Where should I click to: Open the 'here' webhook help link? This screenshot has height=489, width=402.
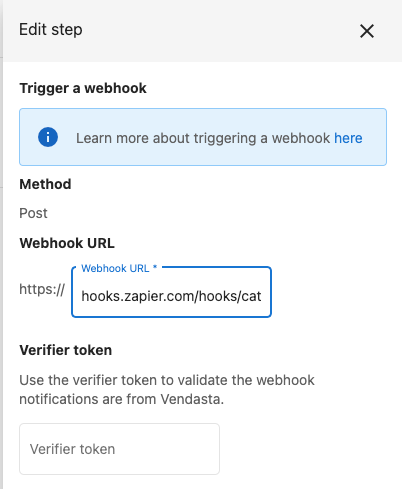click(348, 138)
